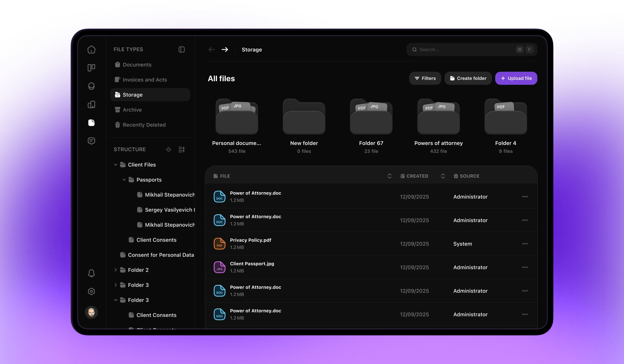
Task: Click the locate target icon beside STRUCTURE
Action: pos(168,149)
